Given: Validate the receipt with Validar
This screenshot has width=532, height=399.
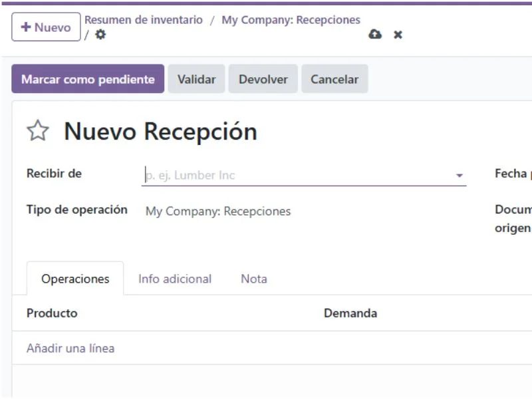Looking at the screenshot, I should [x=196, y=78].
